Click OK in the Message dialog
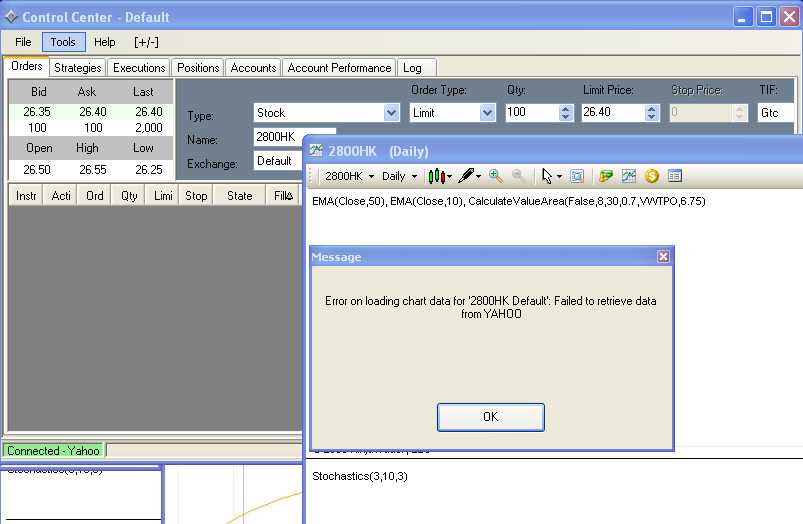The height and width of the screenshot is (524, 803). point(491,417)
